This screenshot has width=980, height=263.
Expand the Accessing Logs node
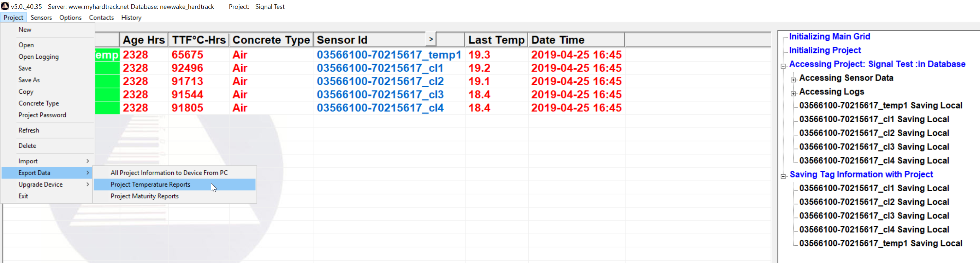(x=793, y=94)
